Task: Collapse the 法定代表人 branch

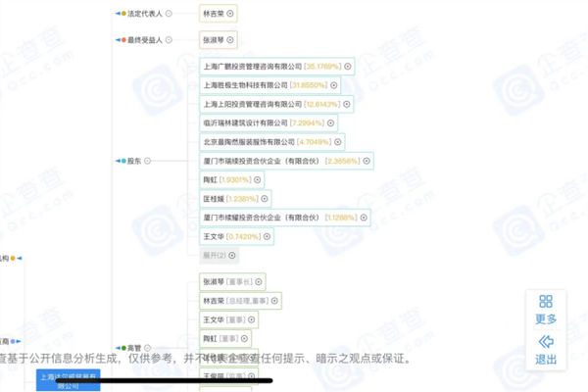Action: 169,14
